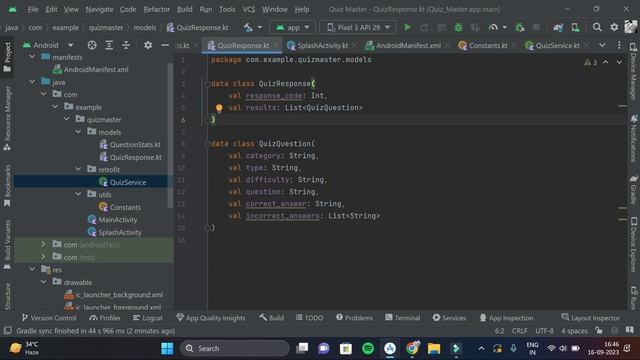
Task: Open Pixel 3 API 29 device dropdown
Action: [358, 27]
